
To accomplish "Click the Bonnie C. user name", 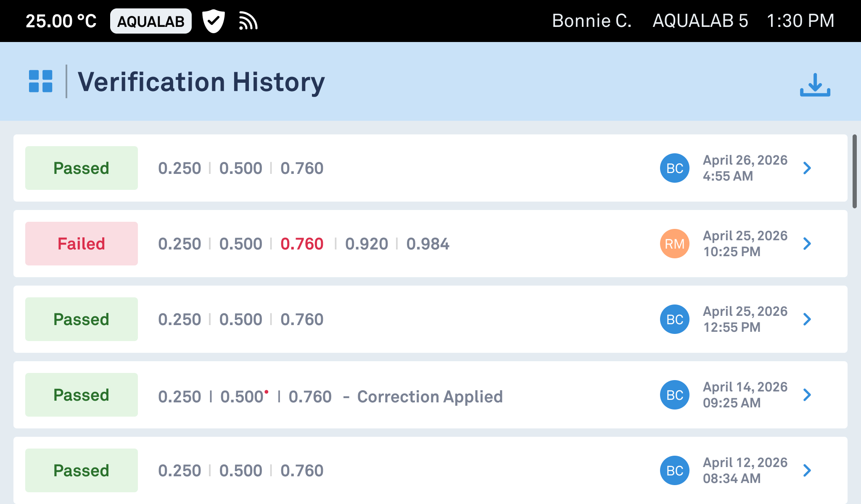I will [592, 21].
